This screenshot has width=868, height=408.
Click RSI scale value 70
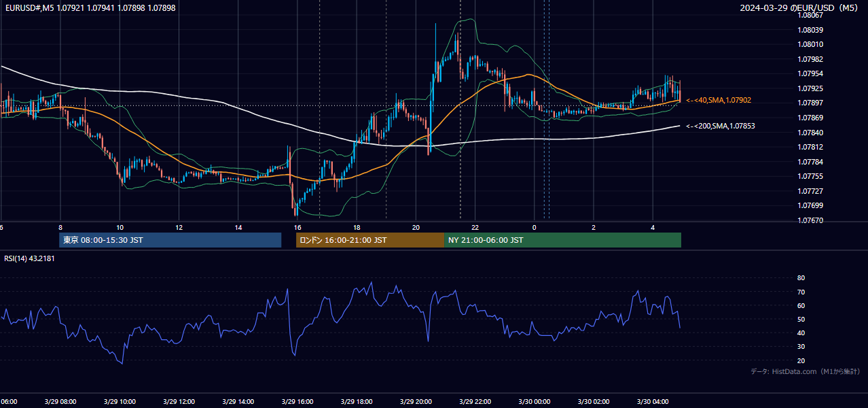coord(801,292)
